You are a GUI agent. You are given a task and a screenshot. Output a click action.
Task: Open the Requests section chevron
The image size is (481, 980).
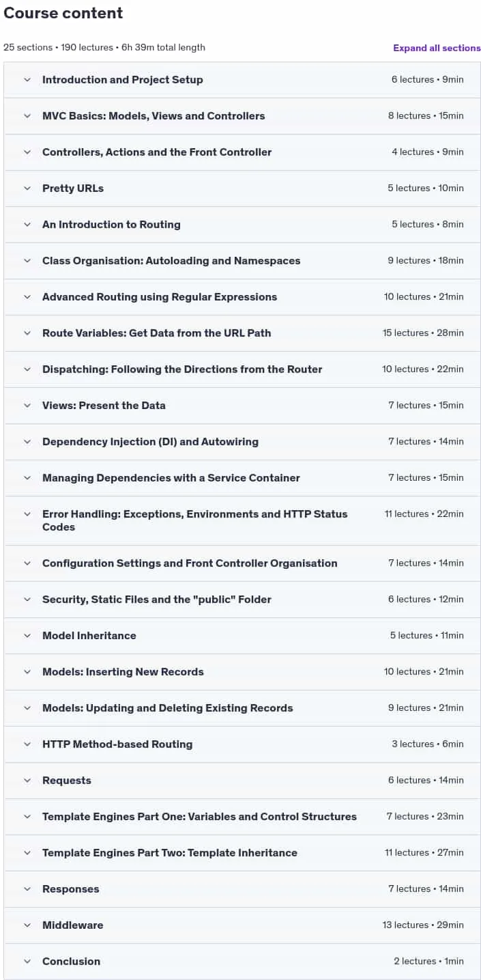[x=27, y=781]
